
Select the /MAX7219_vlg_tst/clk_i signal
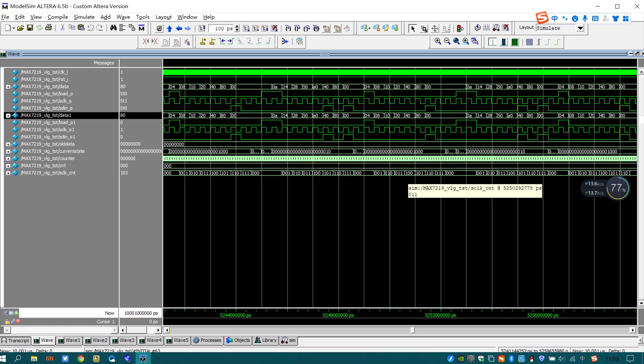(x=44, y=72)
